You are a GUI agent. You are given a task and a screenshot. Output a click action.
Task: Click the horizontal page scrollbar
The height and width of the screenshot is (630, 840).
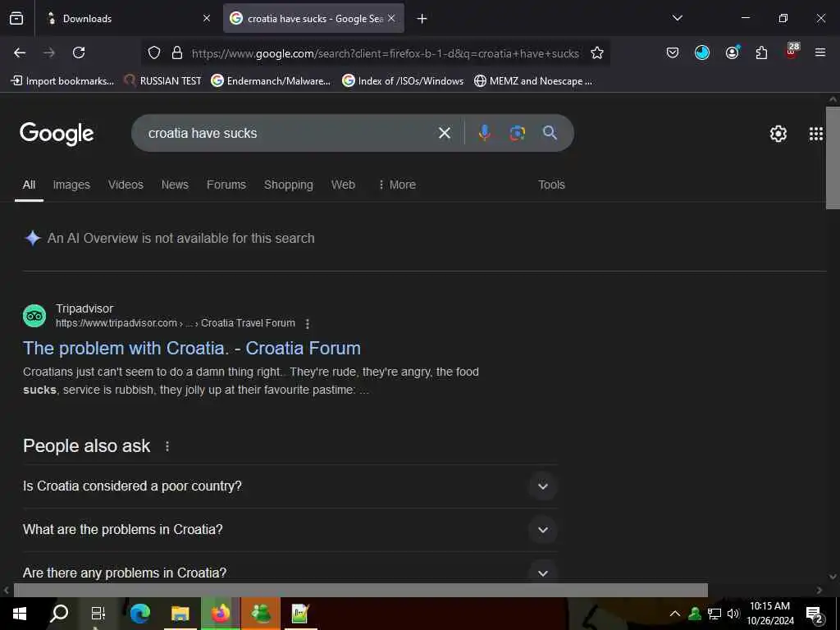(x=360, y=590)
